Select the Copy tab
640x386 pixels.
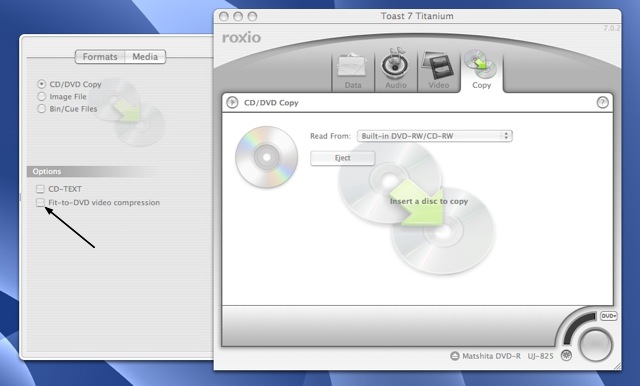pyautogui.click(x=482, y=71)
